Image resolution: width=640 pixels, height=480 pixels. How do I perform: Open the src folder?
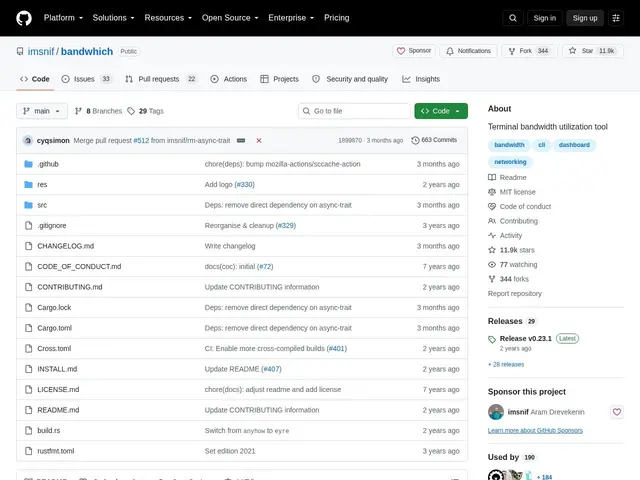(42, 205)
